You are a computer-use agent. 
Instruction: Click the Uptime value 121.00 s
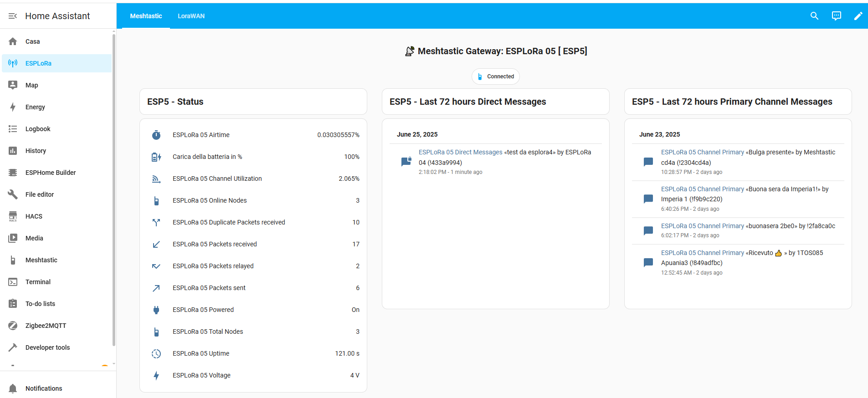click(x=347, y=353)
